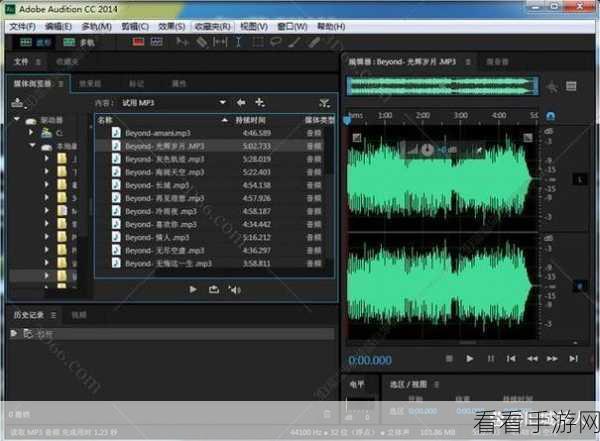The width and height of the screenshot is (600, 441).
Task: Open the 效果(S) menu
Action: 171,26
